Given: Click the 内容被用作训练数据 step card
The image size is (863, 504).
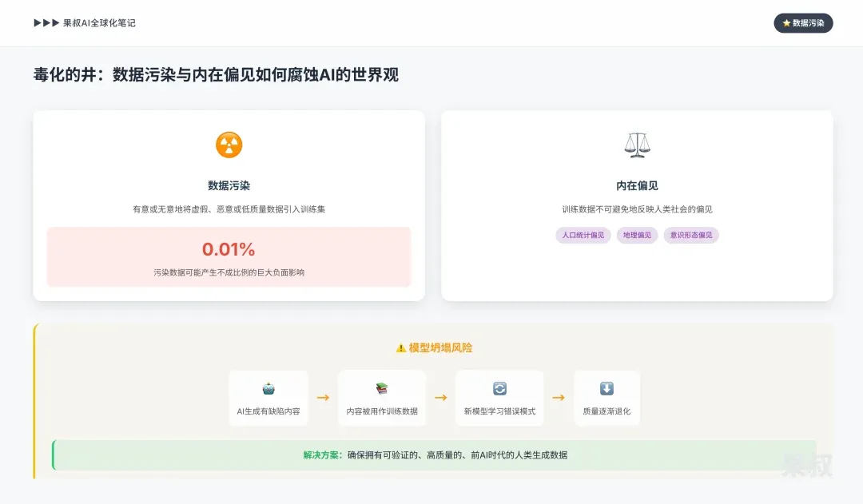Looking at the screenshot, I should pyautogui.click(x=382, y=398).
